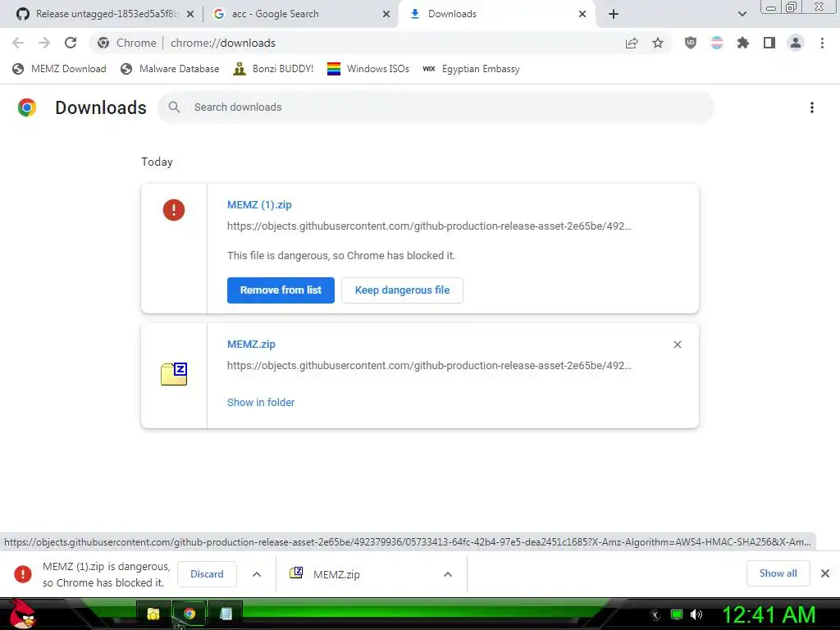Close the Downloads tab
Viewport: 840px width, 630px height.
pyautogui.click(x=582, y=14)
